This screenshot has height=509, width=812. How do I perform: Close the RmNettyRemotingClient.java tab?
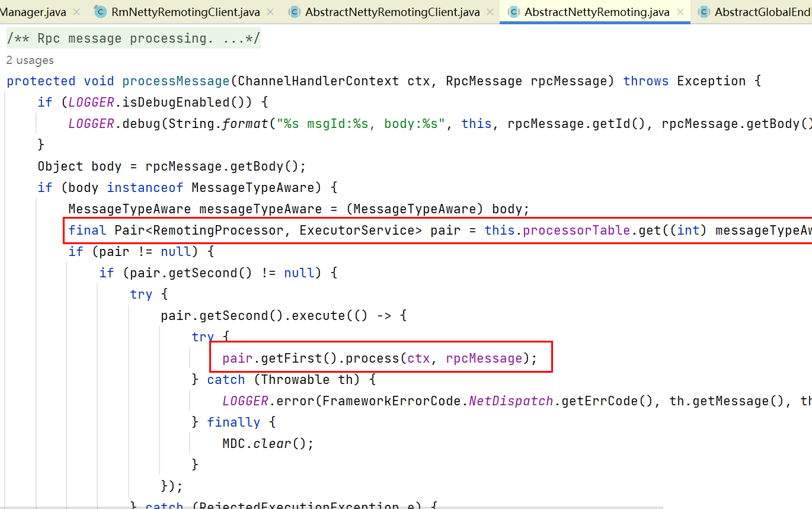(271, 12)
